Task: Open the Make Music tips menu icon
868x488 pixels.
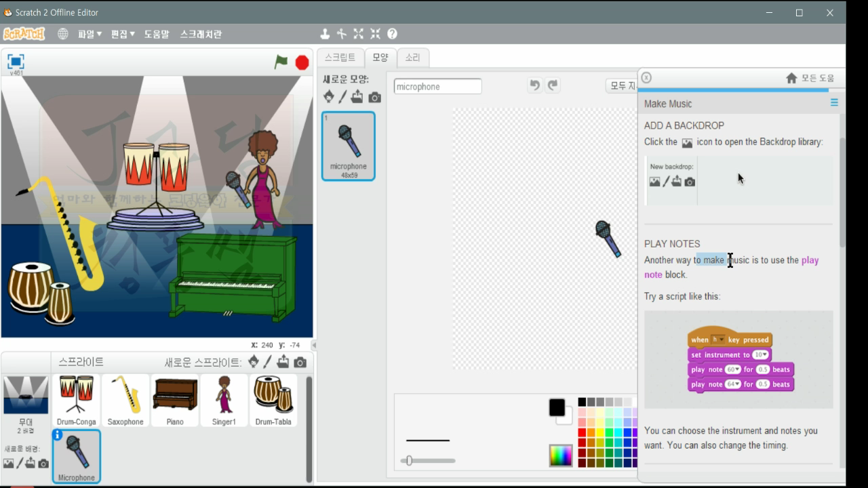Action: (x=834, y=103)
